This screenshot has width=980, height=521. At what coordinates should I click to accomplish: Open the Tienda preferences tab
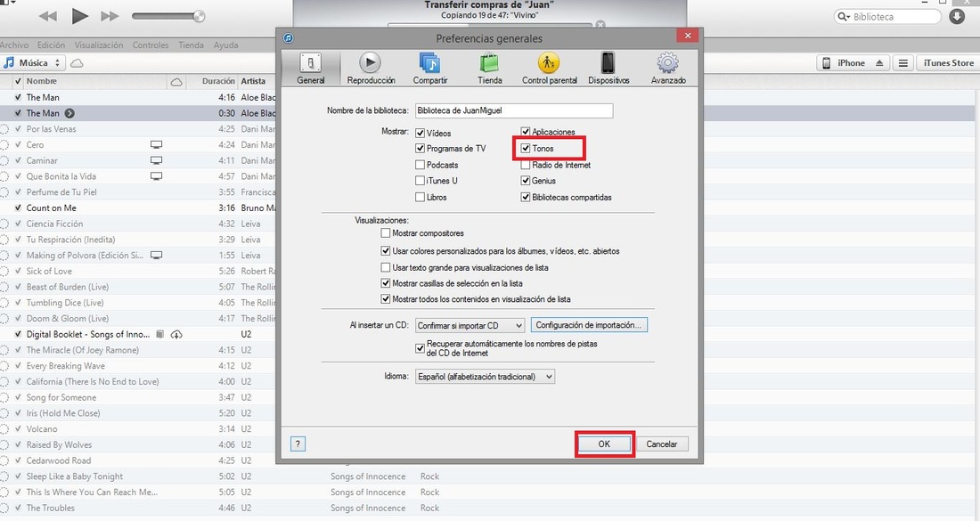tap(489, 68)
